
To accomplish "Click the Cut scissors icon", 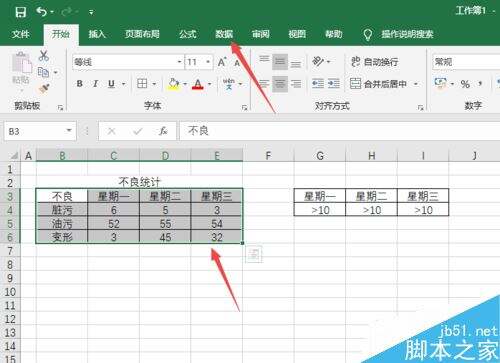I will tap(44, 56).
